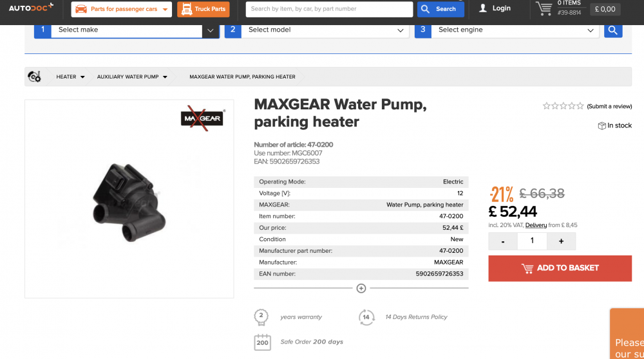Click the EAN number table row
644x359 pixels.
tap(361, 273)
